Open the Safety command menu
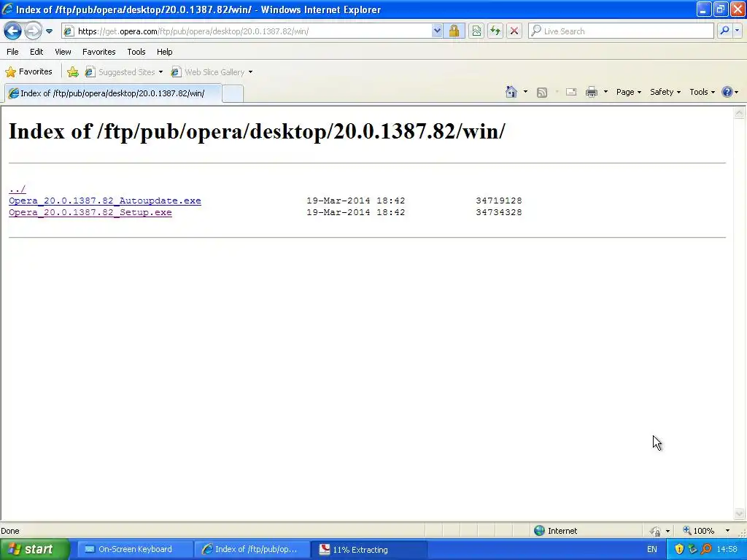Image resolution: width=747 pixels, height=560 pixels. tap(665, 92)
